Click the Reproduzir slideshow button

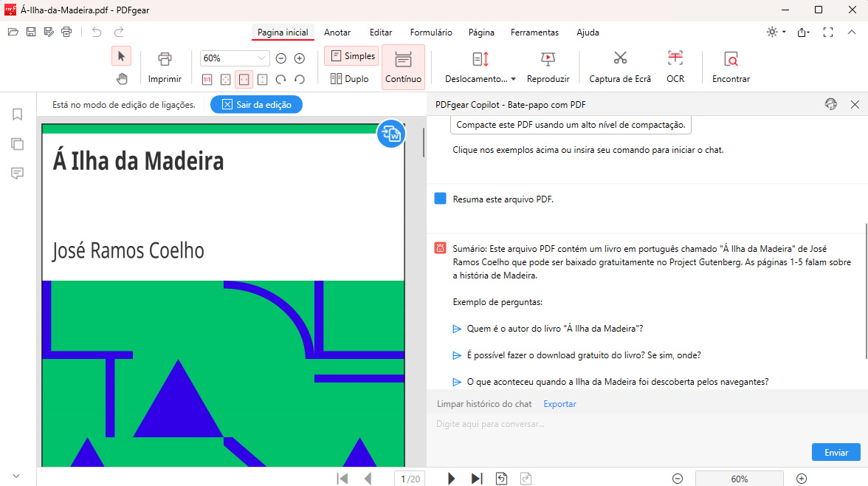pyautogui.click(x=548, y=68)
